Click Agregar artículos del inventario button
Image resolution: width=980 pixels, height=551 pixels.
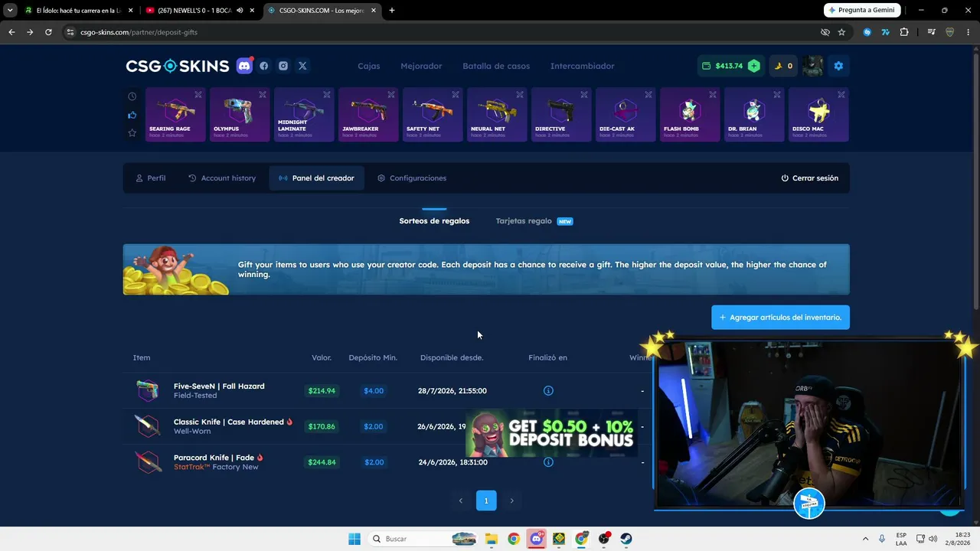click(x=780, y=318)
